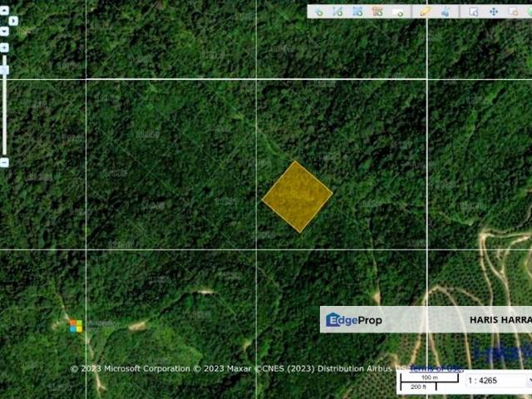532x399 pixels.
Task: Click the zoom level slider handle
Action: pyautogui.click(x=4, y=70)
